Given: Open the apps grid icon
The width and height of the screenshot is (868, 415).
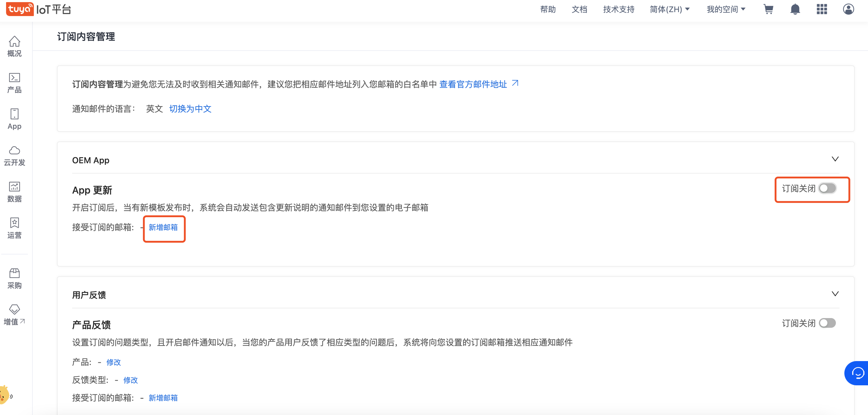Looking at the screenshot, I should pyautogui.click(x=822, y=9).
